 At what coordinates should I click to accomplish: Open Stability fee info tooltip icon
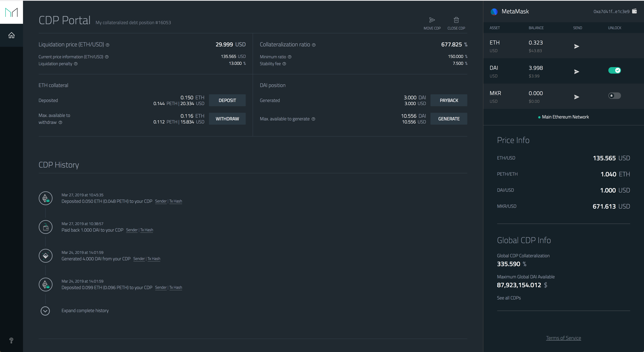(x=284, y=64)
